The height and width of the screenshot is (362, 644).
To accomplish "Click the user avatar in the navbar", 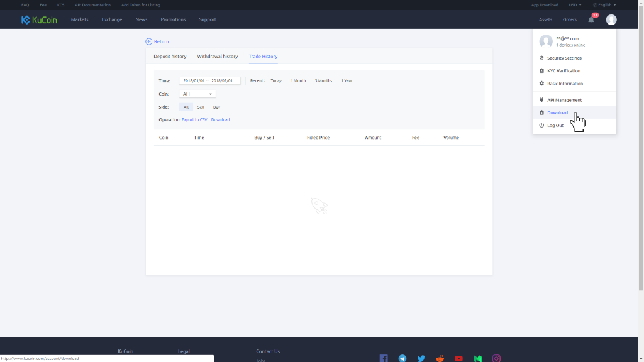I will pyautogui.click(x=611, y=19).
